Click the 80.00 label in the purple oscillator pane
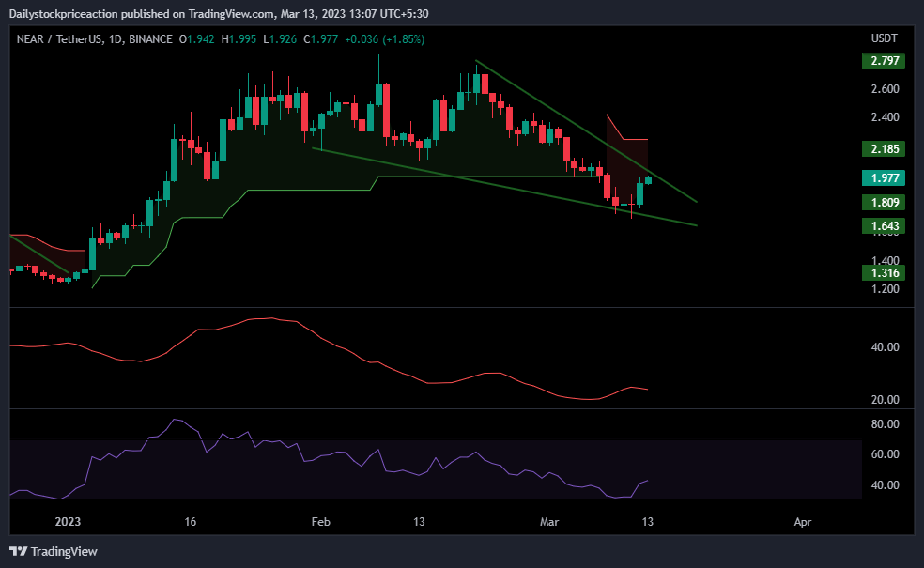The image size is (924, 568). [x=885, y=424]
